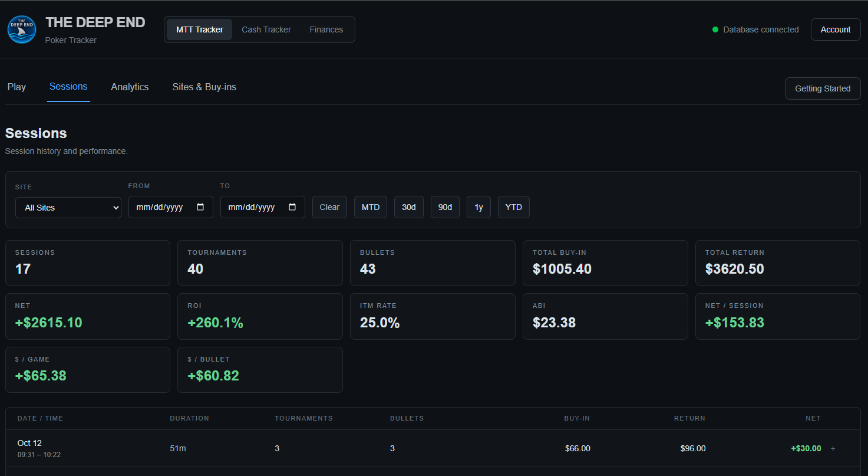Image resolution: width=868 pixels, height=476 pixels.
Task: Open the Getting Started guide
Action: (823, 88)
